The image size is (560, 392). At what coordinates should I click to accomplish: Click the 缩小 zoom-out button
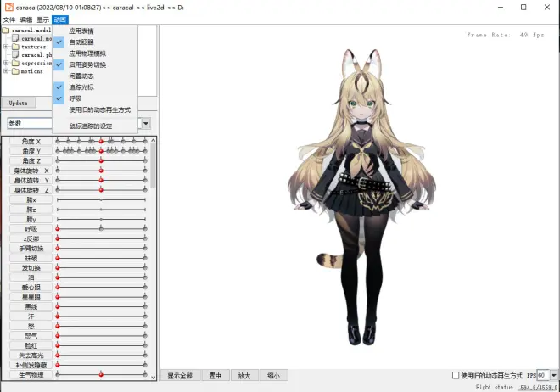coord(273,376)
